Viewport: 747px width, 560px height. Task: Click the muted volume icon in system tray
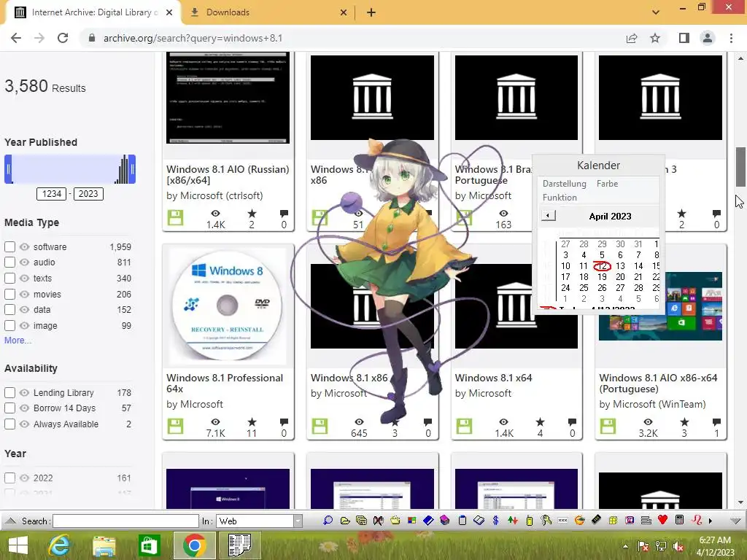[x=678, y=546]
